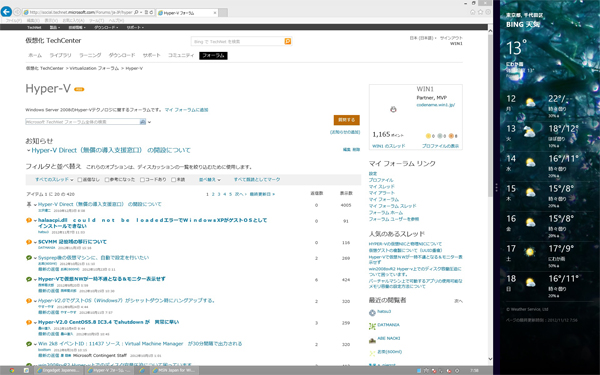Image resolution: width=600 pixels, height=375 pixels.
Task: Click Chrome icon in the taskbar
Action: click(x=12, y=370)
